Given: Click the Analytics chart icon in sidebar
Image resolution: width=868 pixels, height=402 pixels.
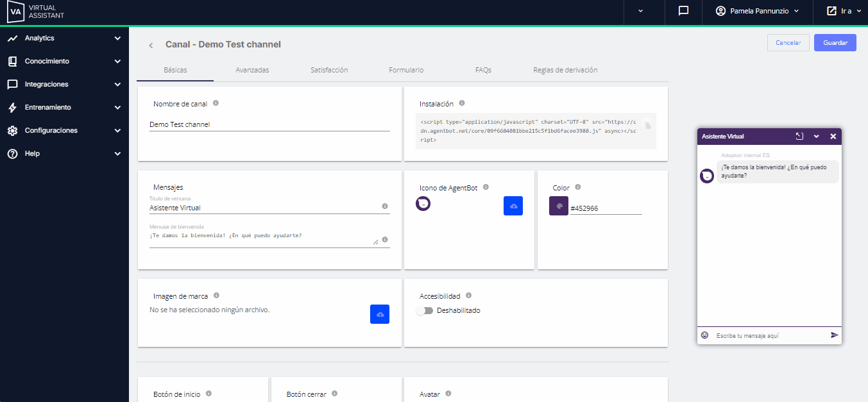Looking at the screenshot, I should coord(12,38).
